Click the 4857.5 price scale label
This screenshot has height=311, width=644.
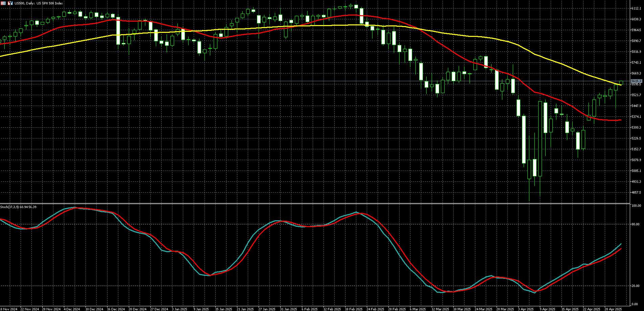(636, 192)
